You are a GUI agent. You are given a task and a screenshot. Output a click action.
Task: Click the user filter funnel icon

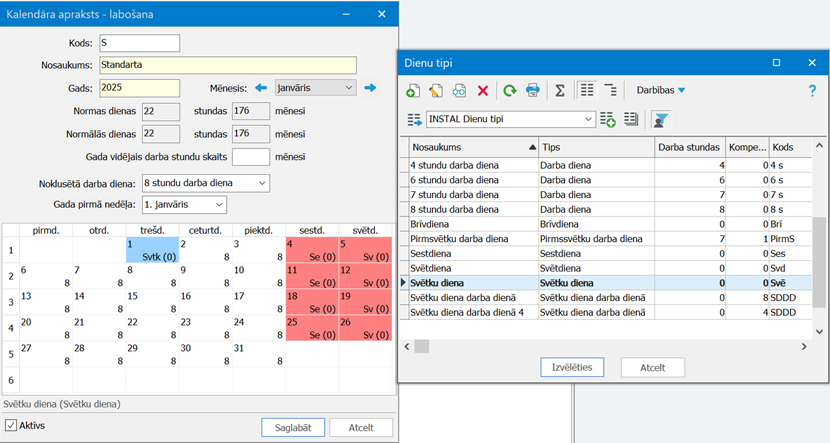point(660,119)
